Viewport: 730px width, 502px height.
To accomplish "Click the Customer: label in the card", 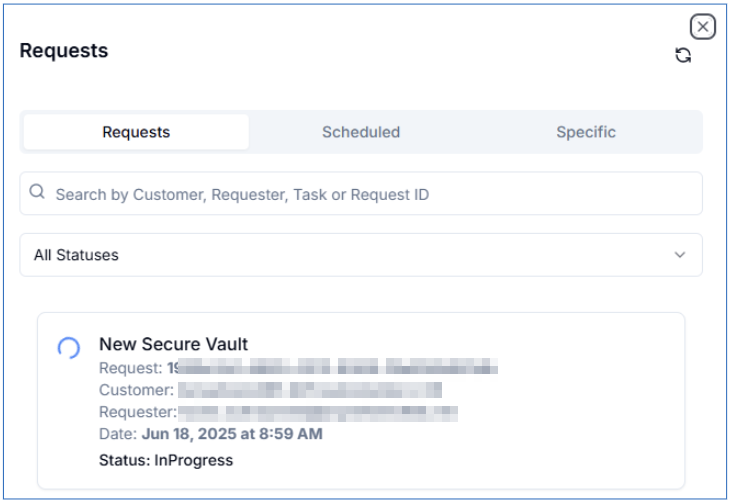I will tap(136, 390).
